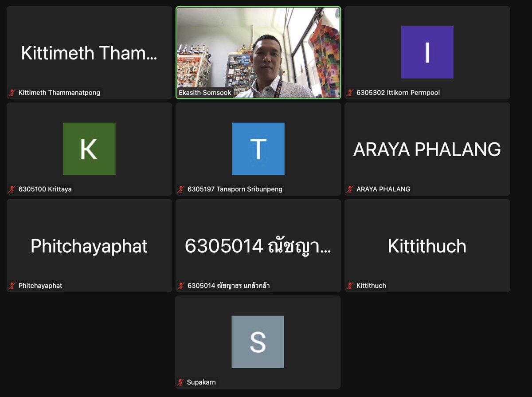Click the large Phitchayaphat name text
The height and width of the screenshot is (397, 532).
coord(89,246)
